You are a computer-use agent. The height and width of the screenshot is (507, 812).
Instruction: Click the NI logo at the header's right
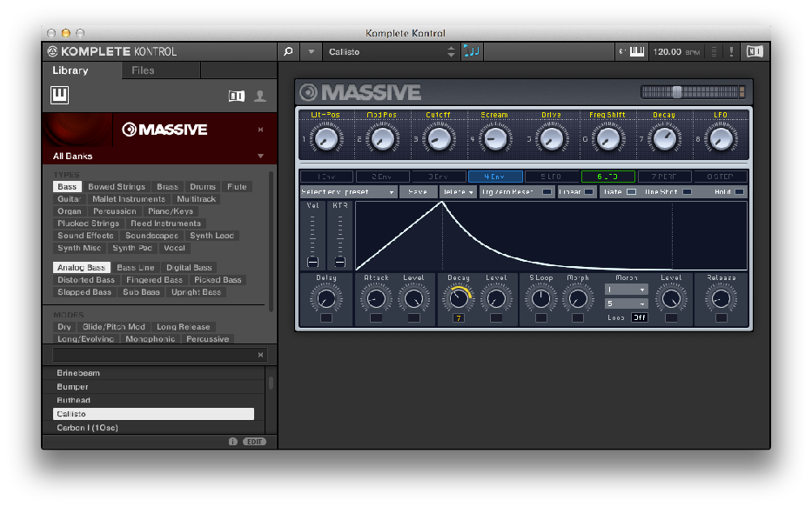pyautogui.click(x=755, y=51)
